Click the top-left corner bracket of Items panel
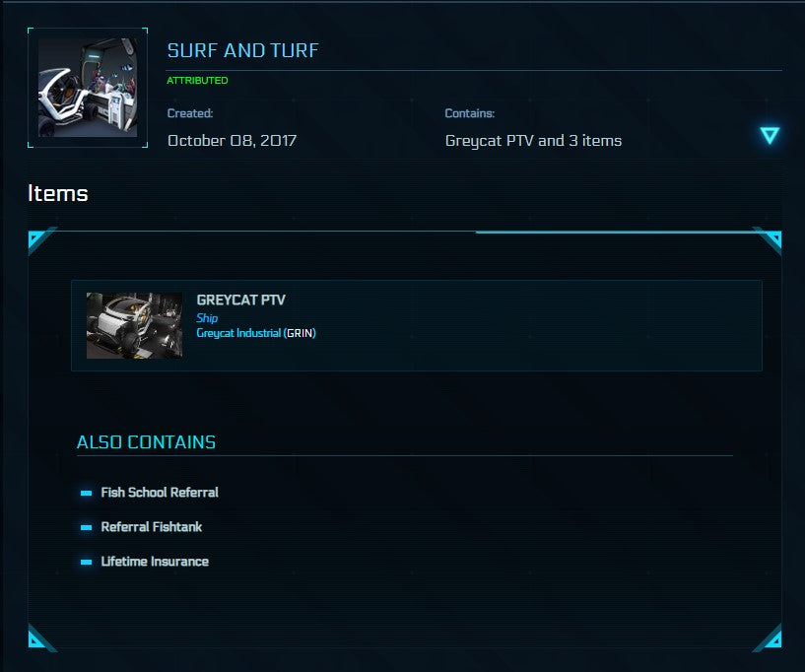Image resolution: width=805 pixels, height=672 pixels. [x=38, y=238]
